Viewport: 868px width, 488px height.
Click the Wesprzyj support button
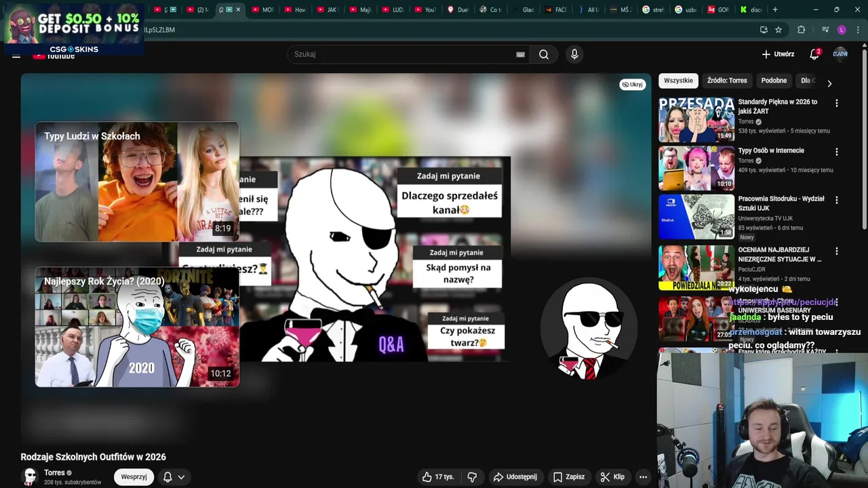click(134, 477)
